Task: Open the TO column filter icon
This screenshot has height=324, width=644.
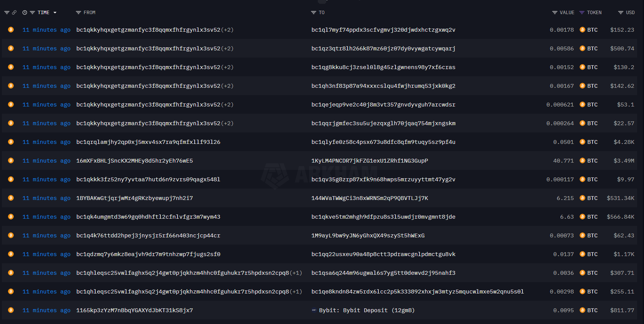Action: click(x=314, y=13)
